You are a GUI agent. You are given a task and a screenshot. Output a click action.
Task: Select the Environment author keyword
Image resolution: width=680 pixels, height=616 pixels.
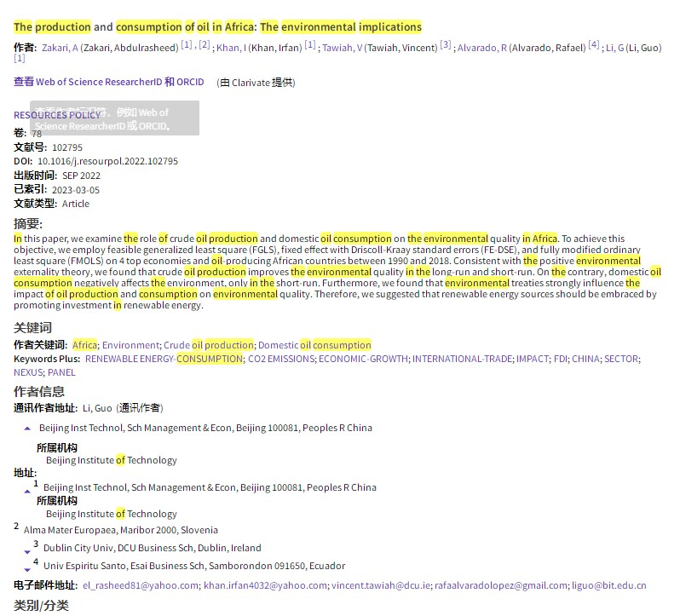[130, 345]
